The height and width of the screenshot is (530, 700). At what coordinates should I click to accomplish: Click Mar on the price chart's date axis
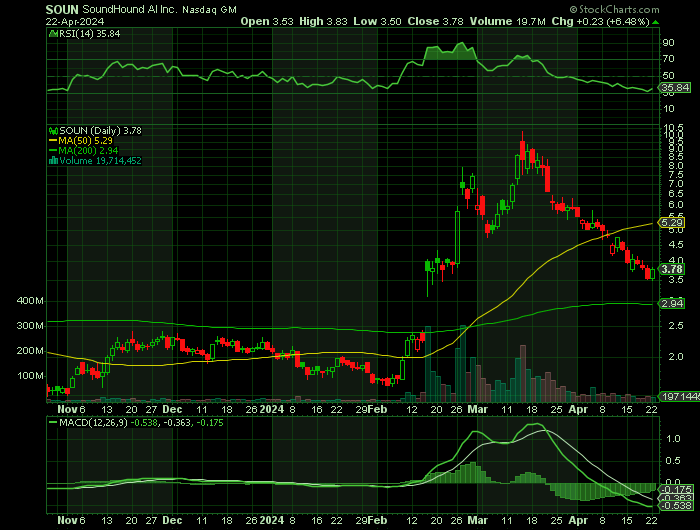click(x=478, y=409)
